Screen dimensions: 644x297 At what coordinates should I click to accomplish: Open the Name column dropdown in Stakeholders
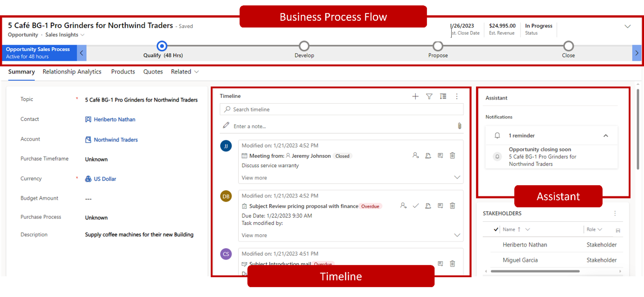point(528,230)
